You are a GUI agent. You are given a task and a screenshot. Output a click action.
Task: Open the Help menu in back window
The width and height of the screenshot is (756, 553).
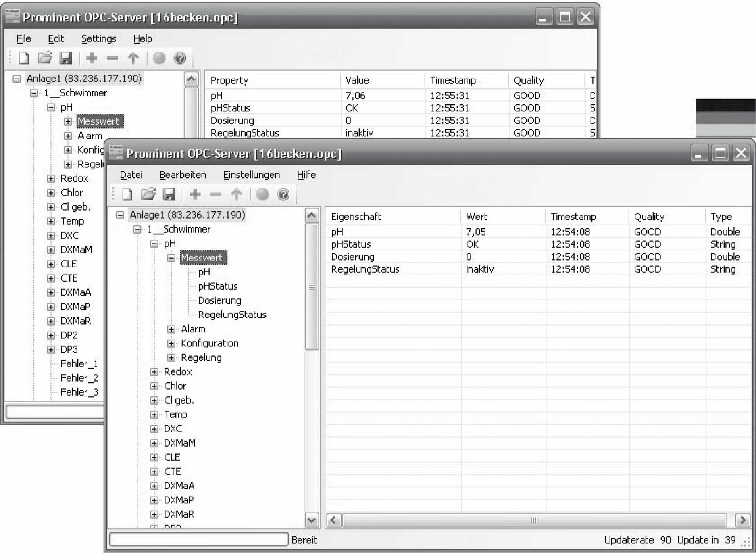tap(143, 38)
